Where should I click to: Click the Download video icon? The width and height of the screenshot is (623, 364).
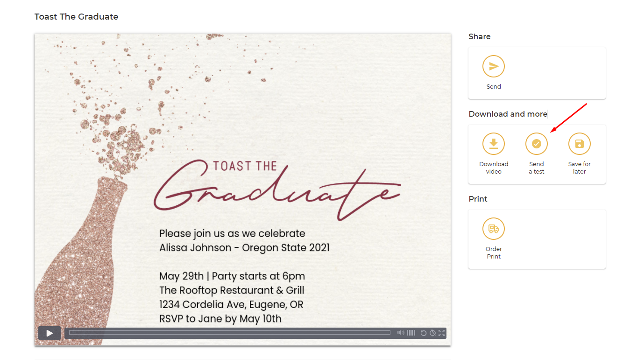[494, 144]
